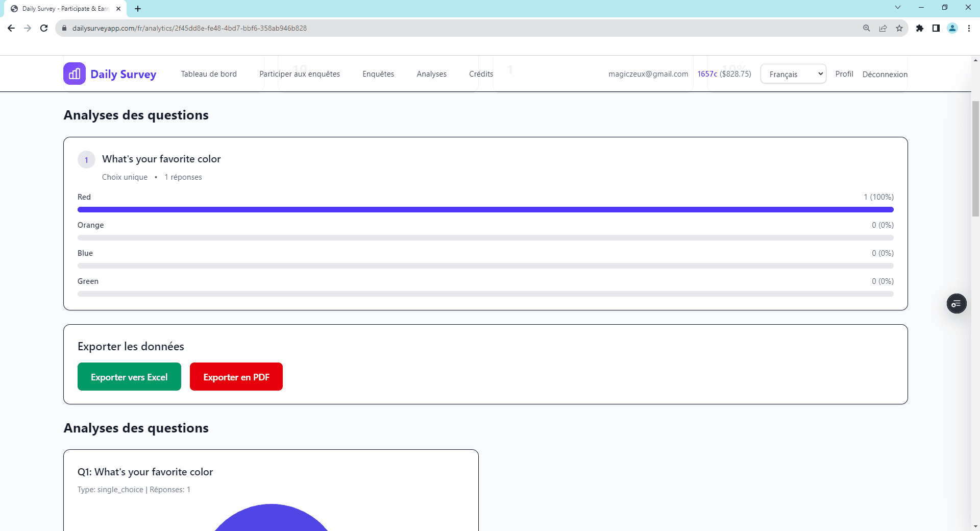The height and width of the screenshot is (531, 980).
Task: Click Exporter vers Excel
Action: click(x=129, y=376)
